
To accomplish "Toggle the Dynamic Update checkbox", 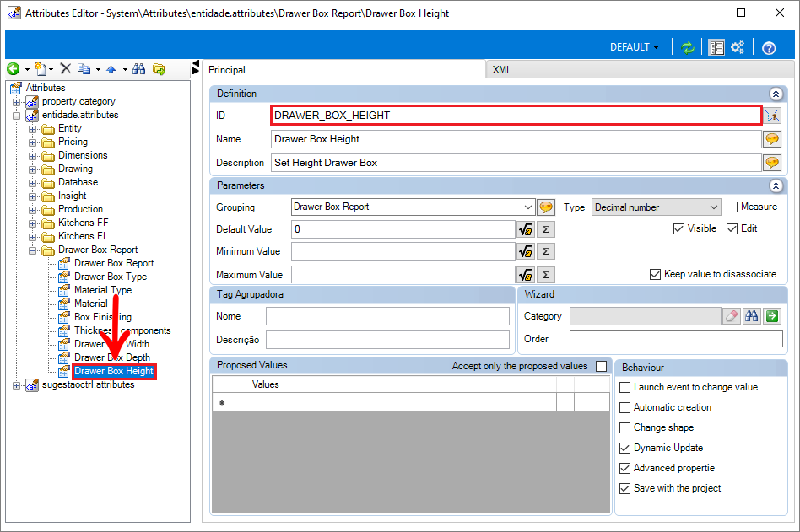I will [x=625, y=448].
